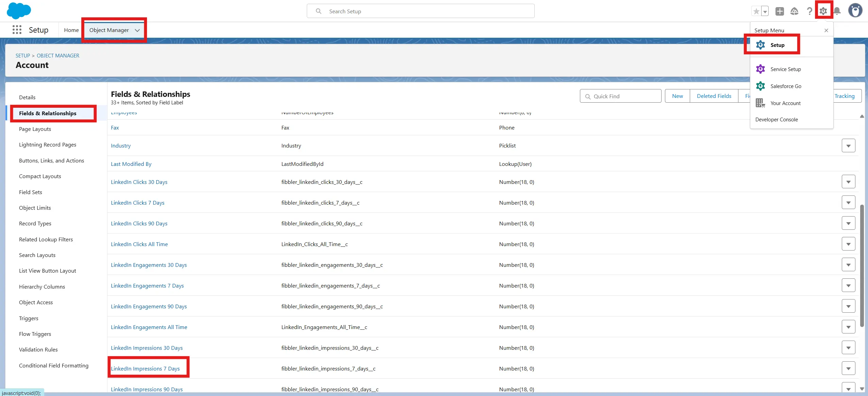Open the LinkedIn Impressions 7 Days field
This screenshot has height=396, width=868.
pyautogui.click(x=145, y=369)
